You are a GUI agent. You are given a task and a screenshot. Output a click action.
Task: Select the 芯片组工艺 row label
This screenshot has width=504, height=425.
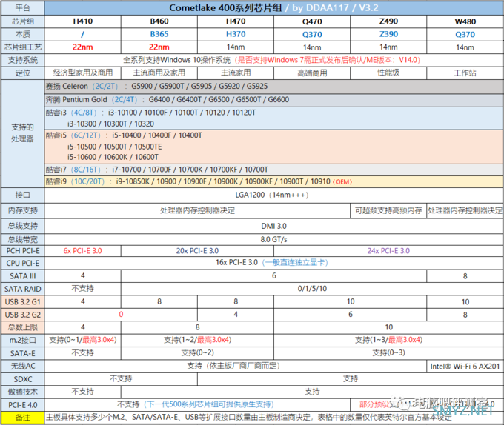point(22,47)
